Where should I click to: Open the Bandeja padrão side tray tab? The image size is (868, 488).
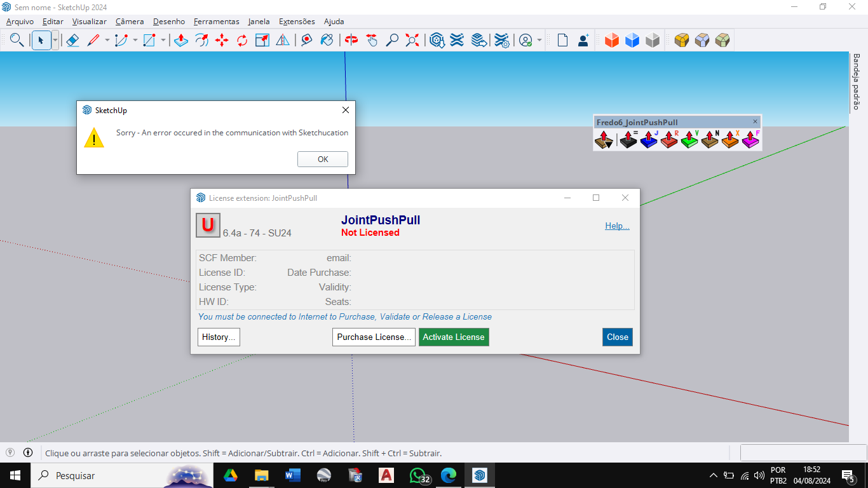tap(856, 81)
